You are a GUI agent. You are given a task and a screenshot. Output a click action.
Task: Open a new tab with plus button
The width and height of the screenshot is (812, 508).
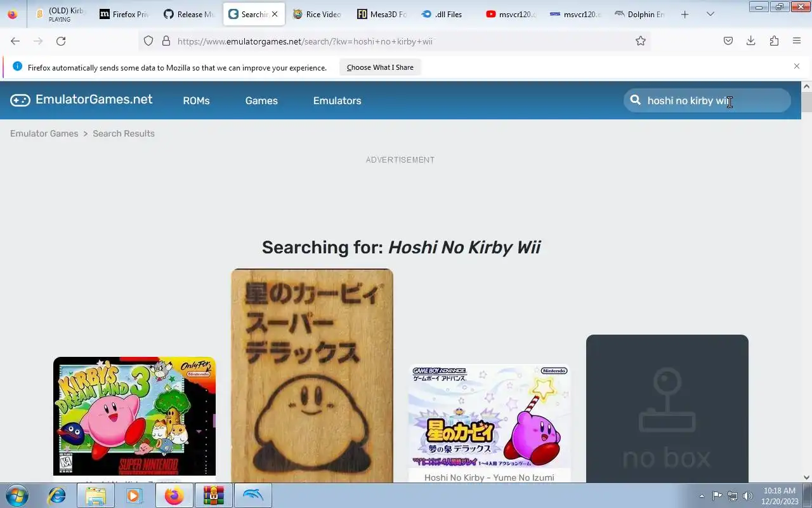click(x=684, y=14)
